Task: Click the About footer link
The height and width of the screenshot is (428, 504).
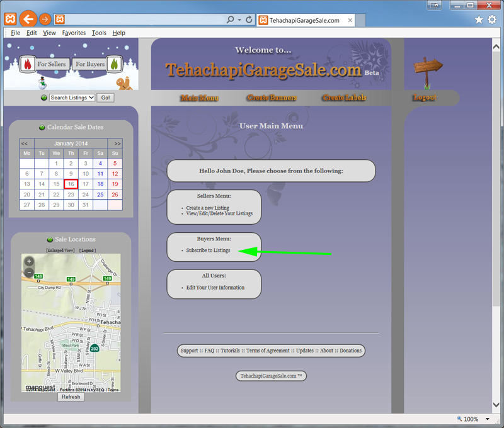Action: [x=326, y=351]
